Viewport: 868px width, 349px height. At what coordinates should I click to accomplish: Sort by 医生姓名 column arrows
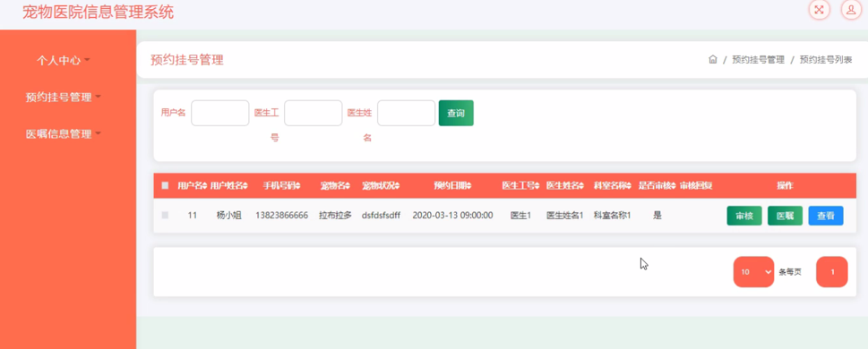click(x=582, y=186)
